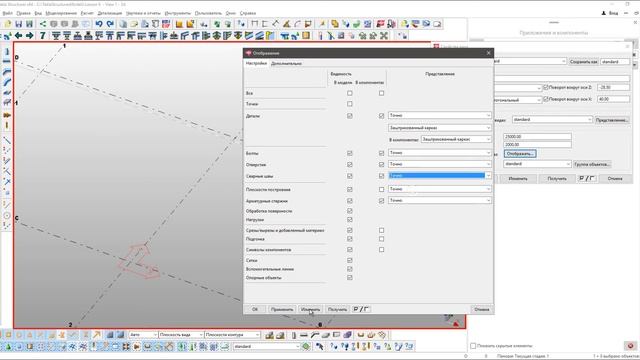
Task: Open the Детали Точно representation dropdown
Action: click(440, 116)
